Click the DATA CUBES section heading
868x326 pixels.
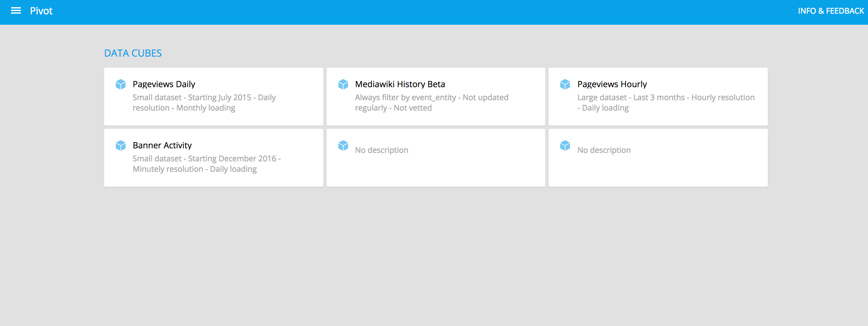click(x=133, y=53)
